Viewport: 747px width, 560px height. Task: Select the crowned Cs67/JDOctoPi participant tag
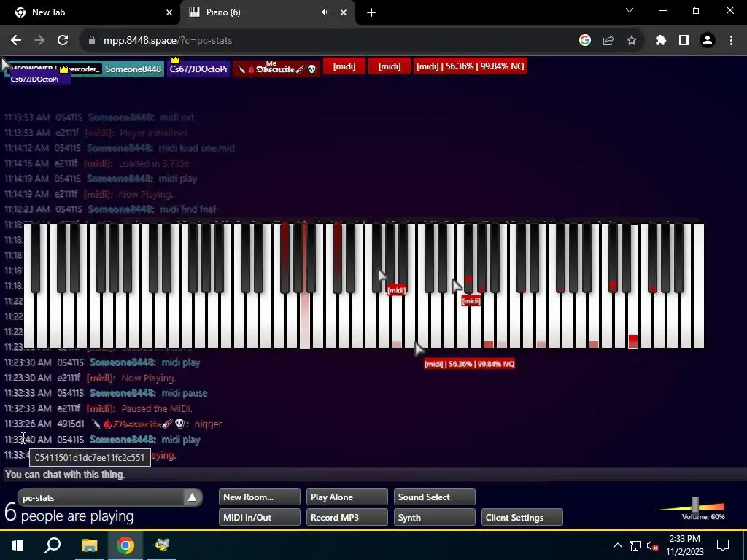pos(198,69)
